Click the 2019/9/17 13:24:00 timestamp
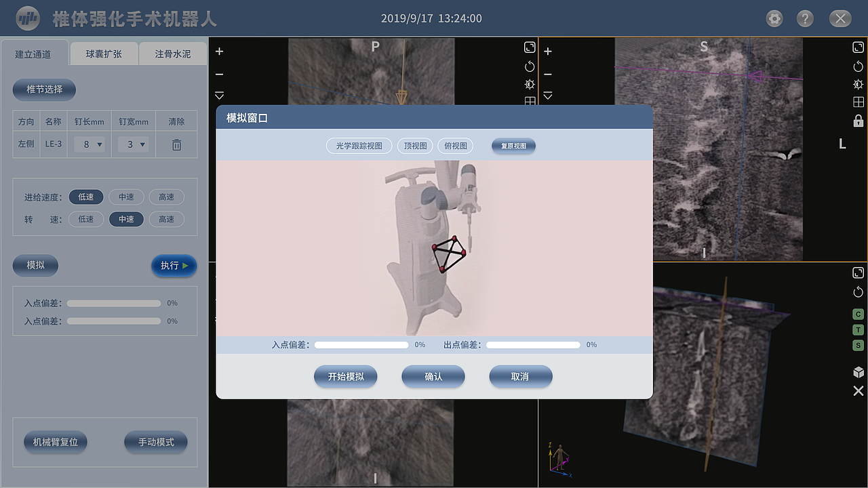Image resolution: width=868 pixels, height=488 pixels. click(x=431, y=18)
